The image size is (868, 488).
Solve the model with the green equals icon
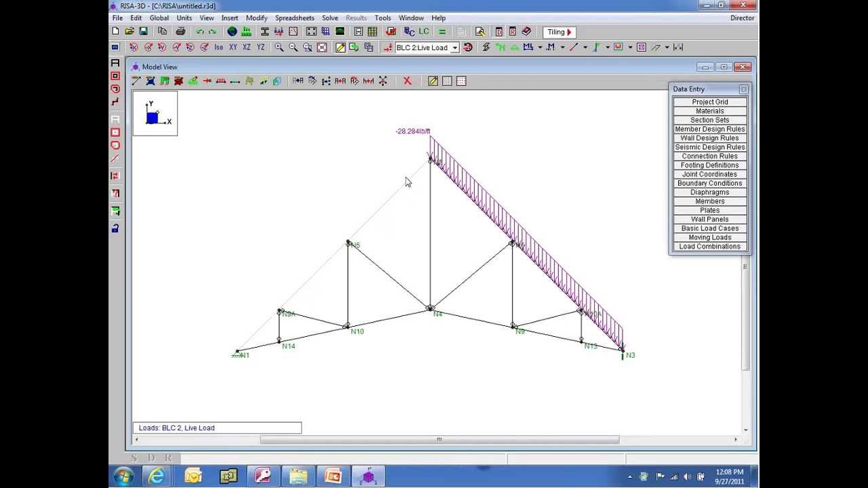click(442, 32)
